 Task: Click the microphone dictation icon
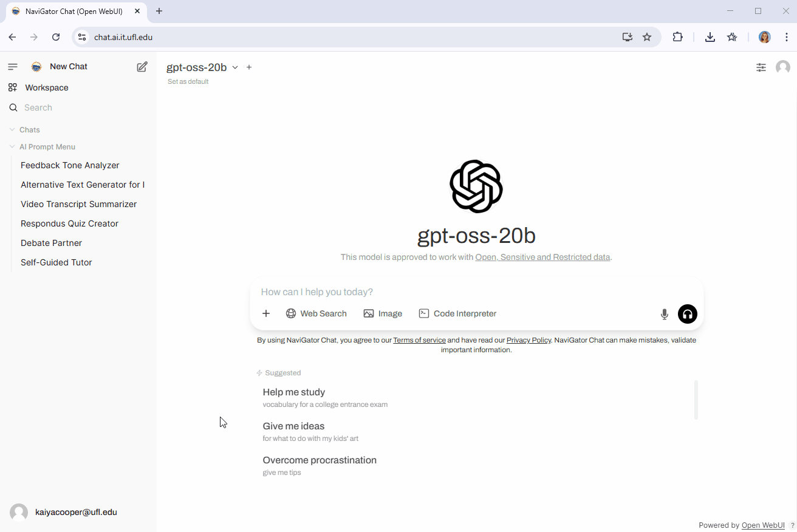[664, 314]
